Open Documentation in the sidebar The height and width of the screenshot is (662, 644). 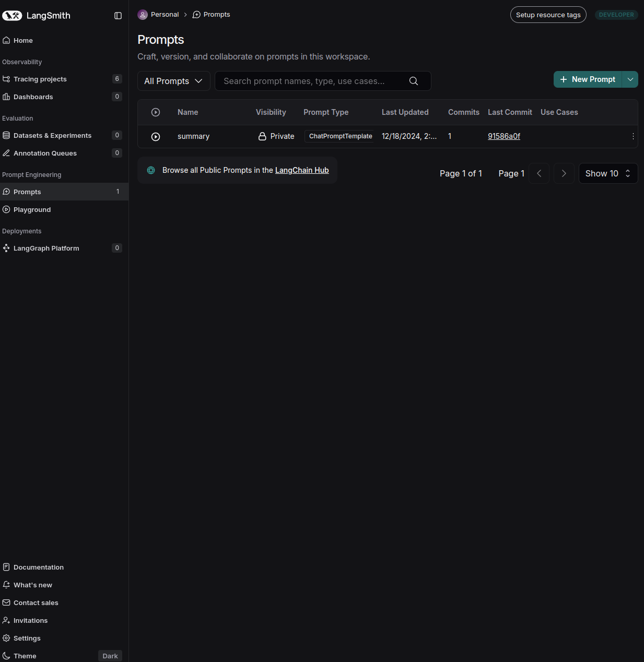click(x=64, y=567)
